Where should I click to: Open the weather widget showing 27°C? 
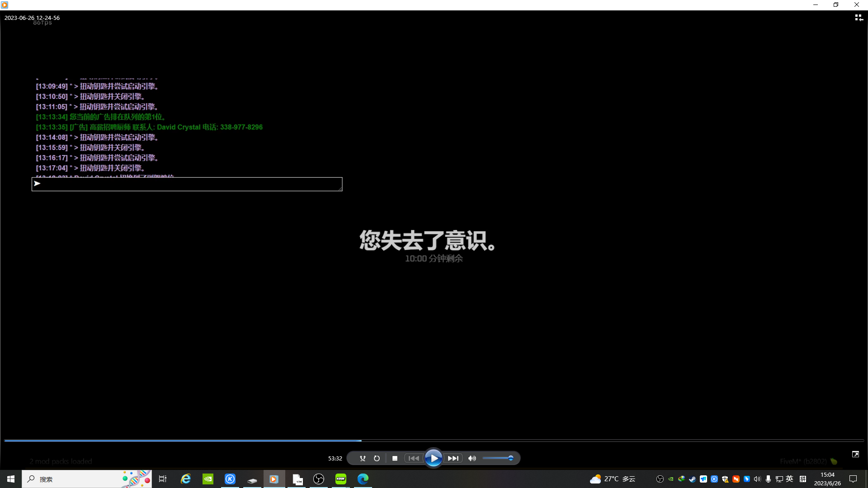point(613,479)
